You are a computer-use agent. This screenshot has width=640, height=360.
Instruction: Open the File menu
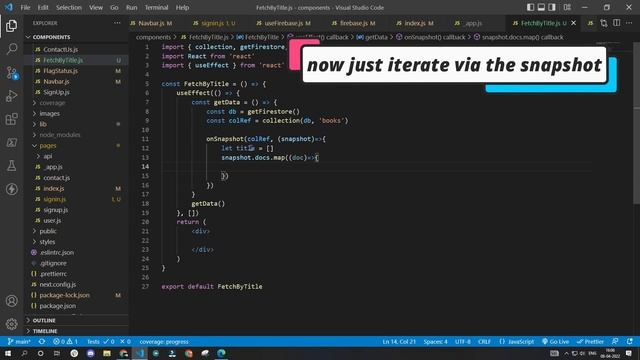coord(25,7)
